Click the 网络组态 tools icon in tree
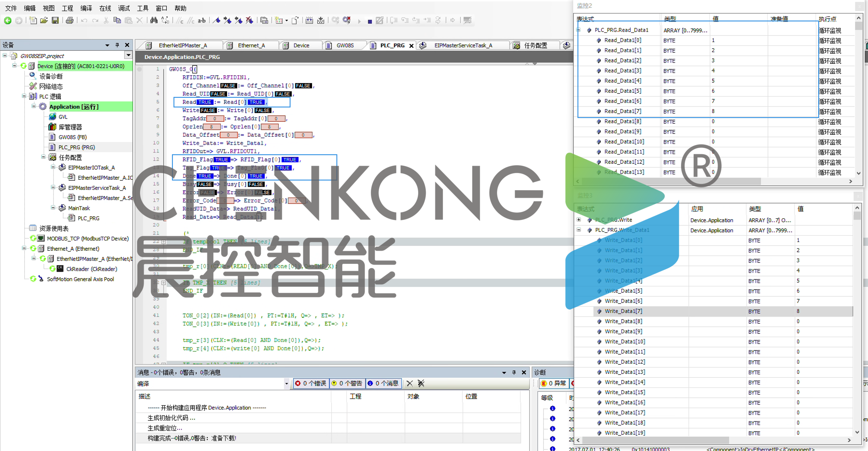This screenshot has height=451, width=868. [32, 86]
